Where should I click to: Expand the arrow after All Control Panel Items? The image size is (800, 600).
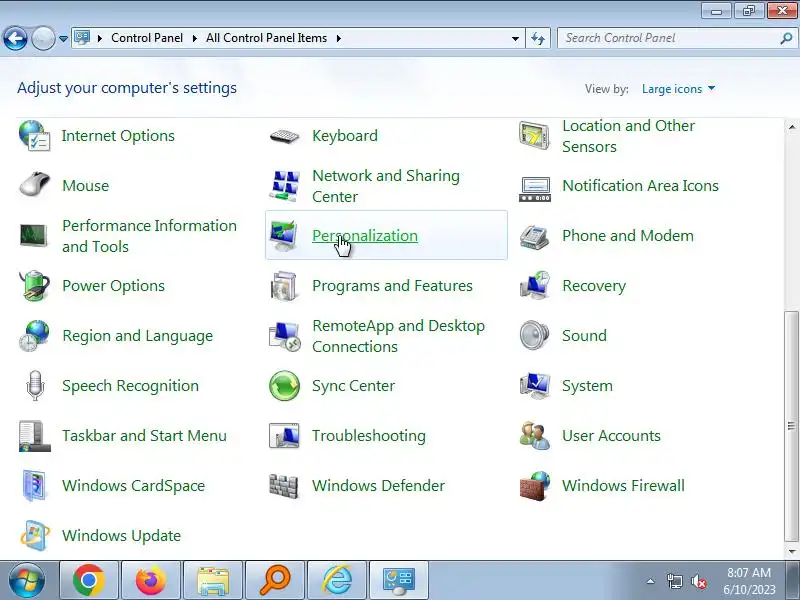pyautogui.click(x=339, y=38)
